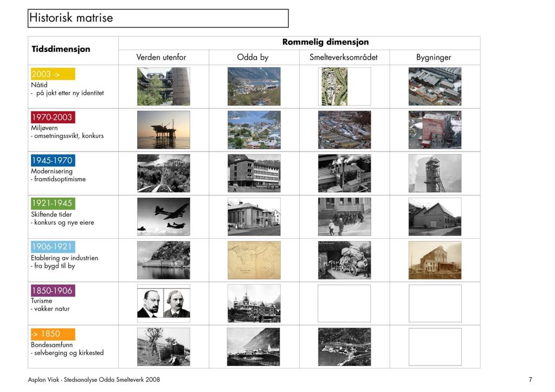The height and width of the screenshot is (392, 555).
Task: Select the text 'Turisme'
Action: pos(41,301)
